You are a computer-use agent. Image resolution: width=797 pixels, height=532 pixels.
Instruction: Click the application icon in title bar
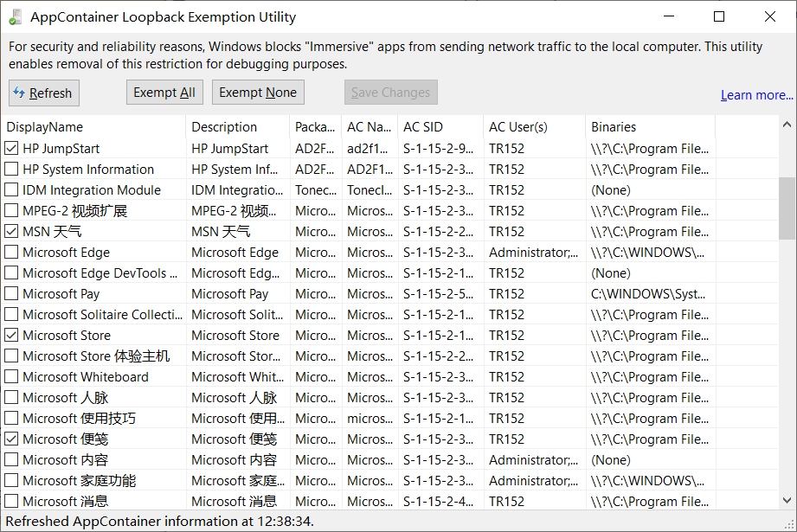pyautogui.click(x=15, y=16)
